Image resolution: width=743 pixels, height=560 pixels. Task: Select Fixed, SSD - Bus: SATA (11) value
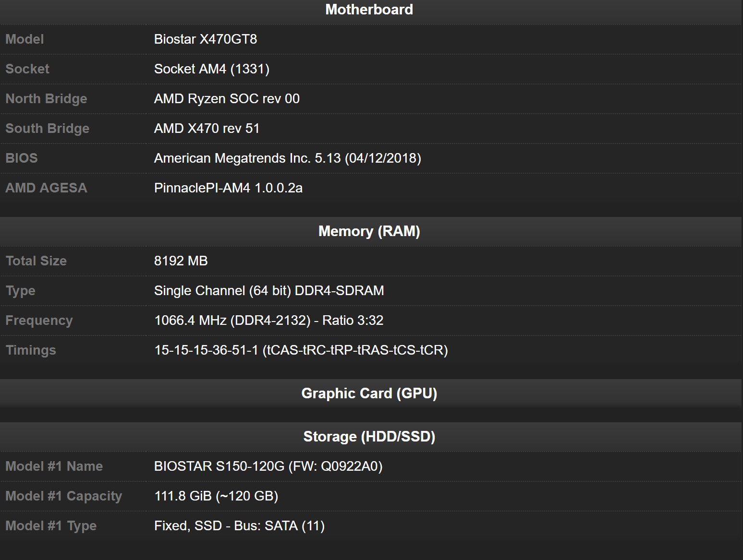(x=240, y=526)
